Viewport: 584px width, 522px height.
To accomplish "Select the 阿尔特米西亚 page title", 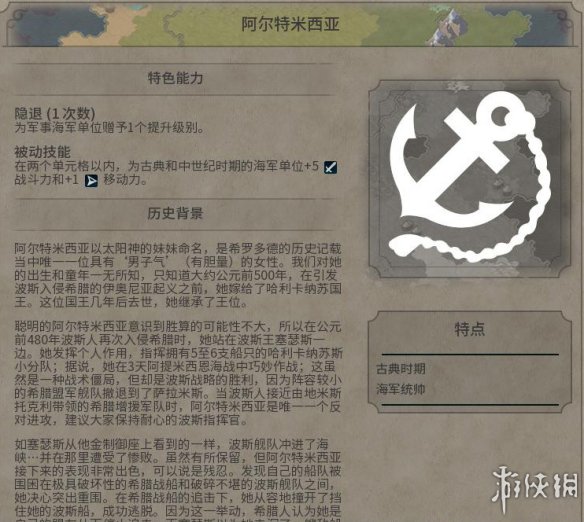I will click(290, 24).
